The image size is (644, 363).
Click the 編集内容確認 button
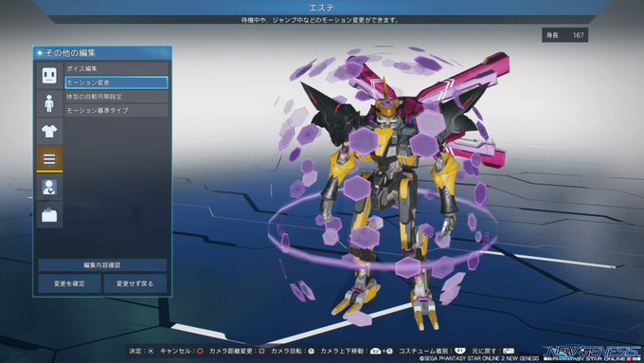click(102, 265)
